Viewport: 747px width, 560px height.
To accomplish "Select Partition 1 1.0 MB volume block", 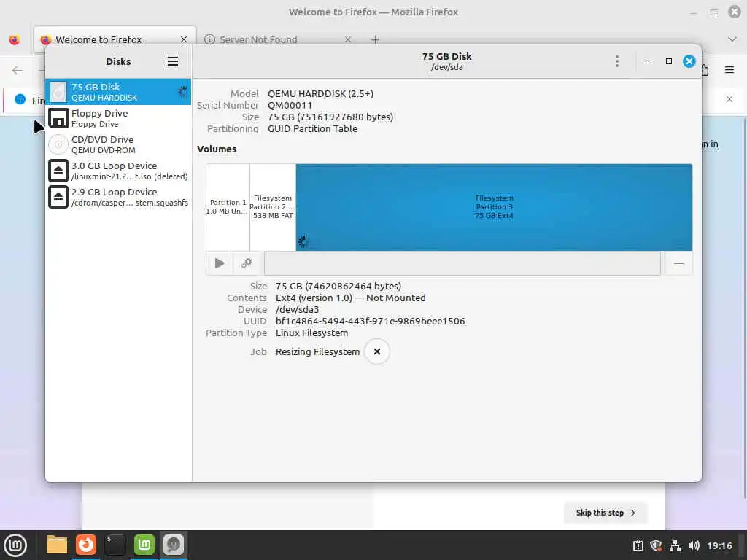I will pyautogui.click(x=228, y=207).
